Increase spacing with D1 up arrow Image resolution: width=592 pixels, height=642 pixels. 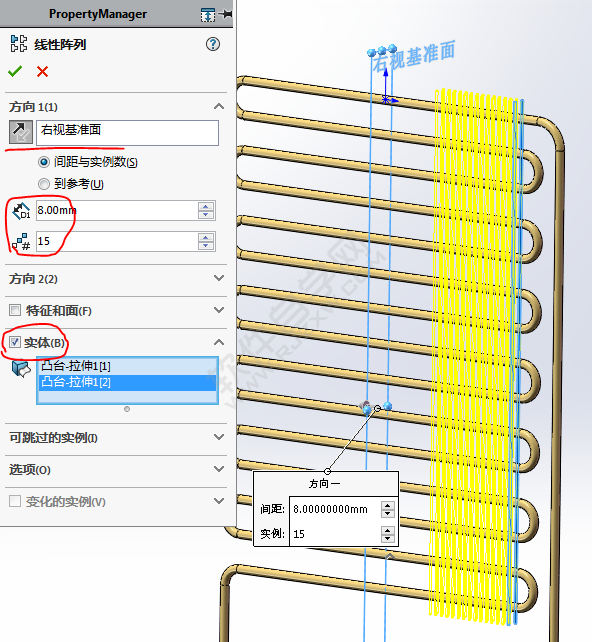pos(206,206)
